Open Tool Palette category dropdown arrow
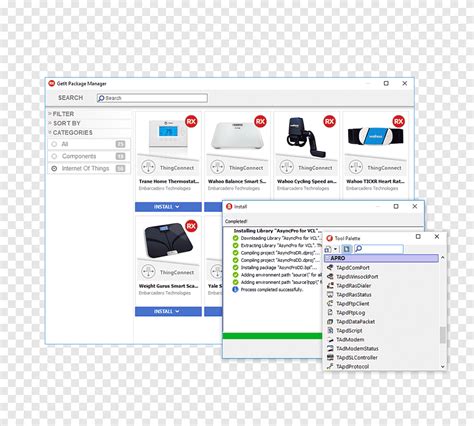474x426 pixels. coord(335,249)
